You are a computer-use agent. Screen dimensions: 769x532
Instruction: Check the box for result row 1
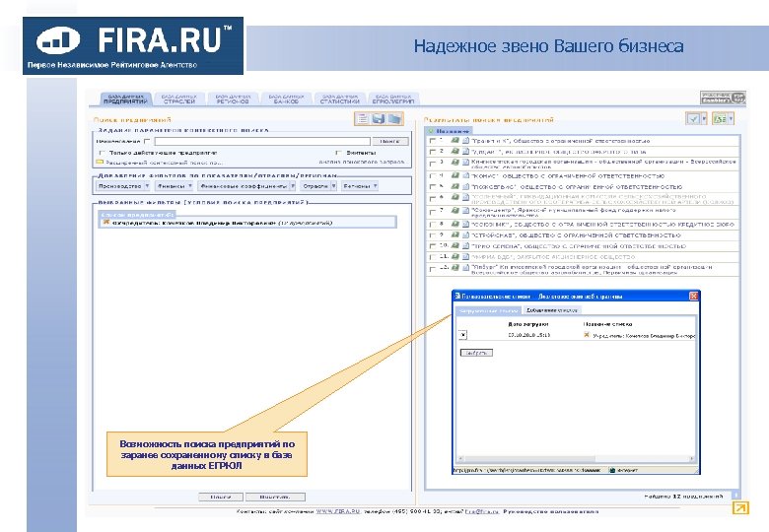click(x=432, y=141)
